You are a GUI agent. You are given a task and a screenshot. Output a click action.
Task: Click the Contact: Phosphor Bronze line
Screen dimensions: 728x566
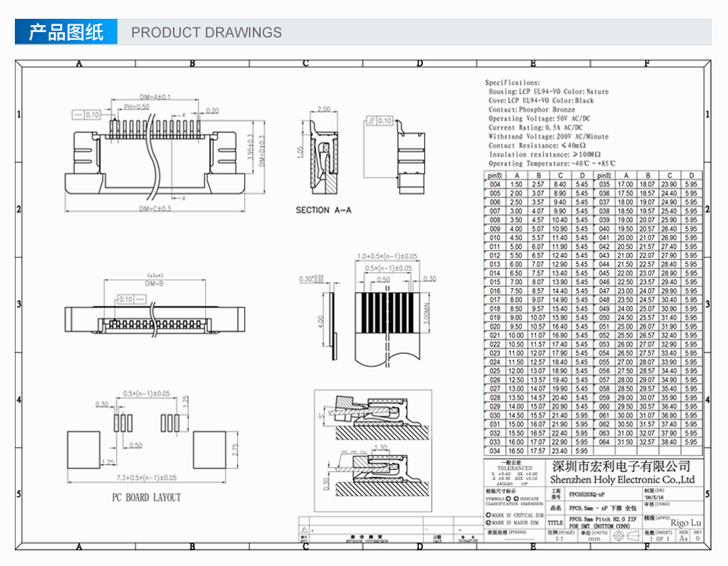(x=532, y=110)
